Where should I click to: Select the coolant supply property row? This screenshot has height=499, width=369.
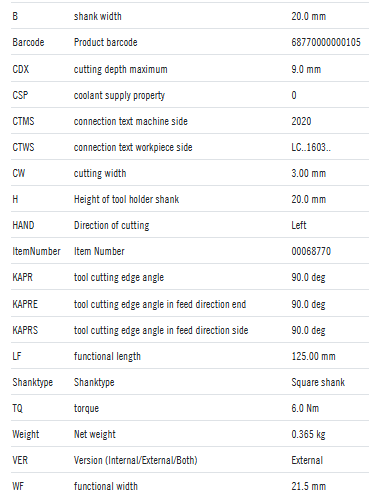[190, 95]
